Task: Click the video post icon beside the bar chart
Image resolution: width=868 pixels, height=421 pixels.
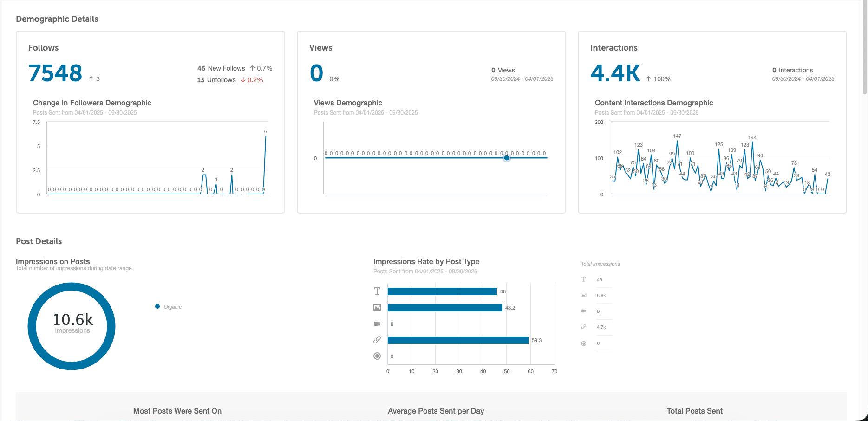Action: (377, 324)
